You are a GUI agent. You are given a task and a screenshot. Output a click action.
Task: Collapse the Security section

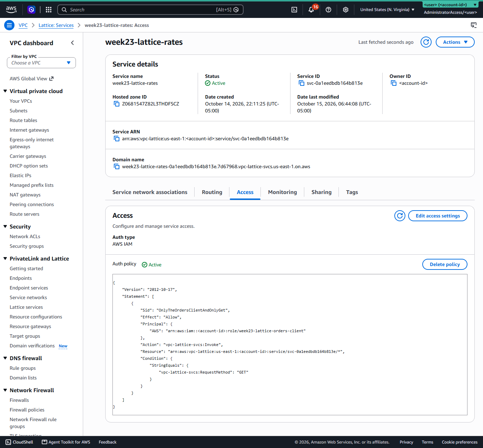pos(5,226)
